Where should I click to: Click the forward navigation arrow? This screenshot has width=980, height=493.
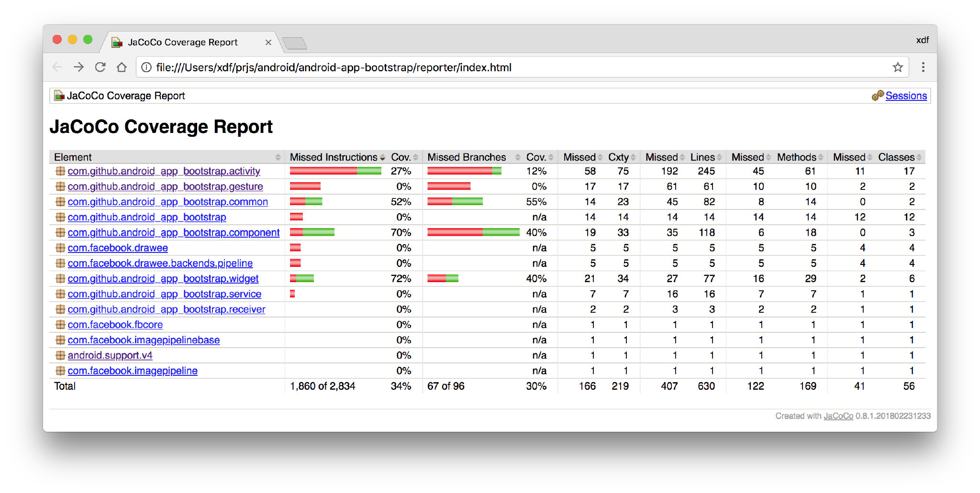pyautogui.click(x=78, y=67)
